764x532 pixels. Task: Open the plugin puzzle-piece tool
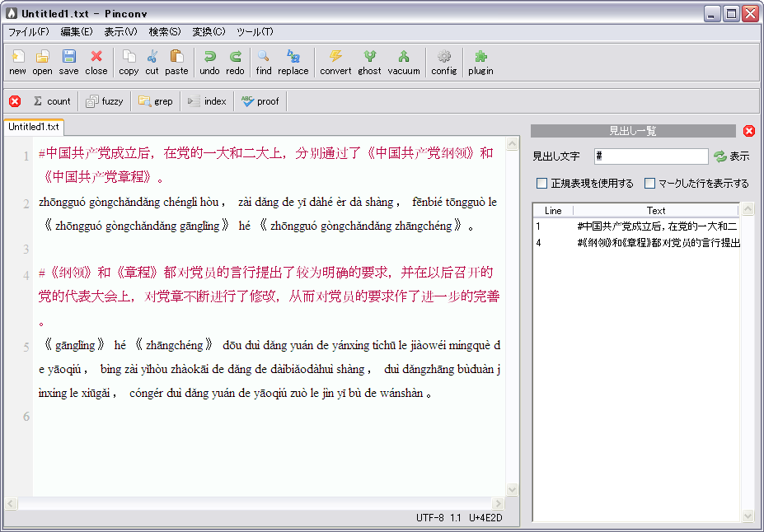point(481,63)
